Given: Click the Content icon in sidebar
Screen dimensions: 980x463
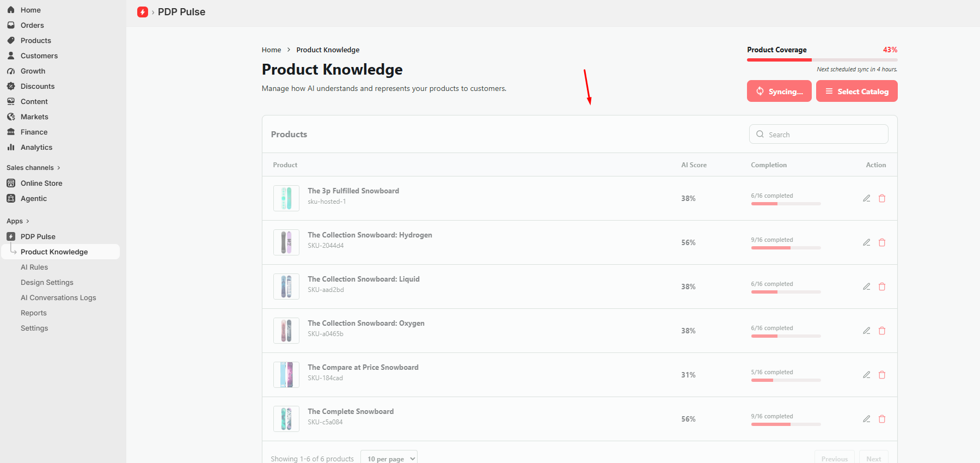Looking at the screenshot, I should pos(11,101).
